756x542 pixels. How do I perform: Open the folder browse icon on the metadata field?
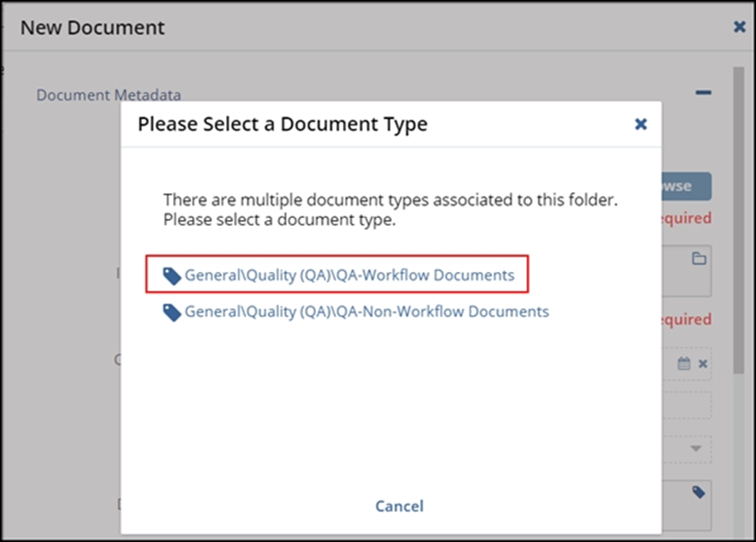pyautogui.click(x=701, y=257)
